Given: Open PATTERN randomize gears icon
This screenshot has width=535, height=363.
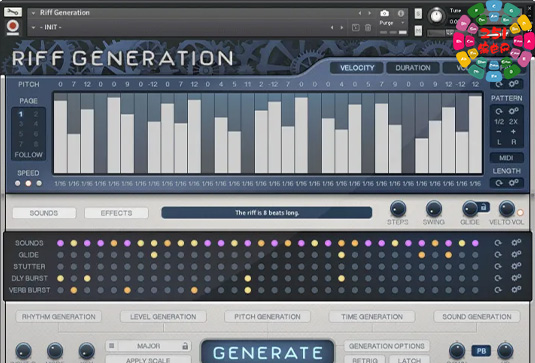Looking at the screenshot, I should click(514, 111).
